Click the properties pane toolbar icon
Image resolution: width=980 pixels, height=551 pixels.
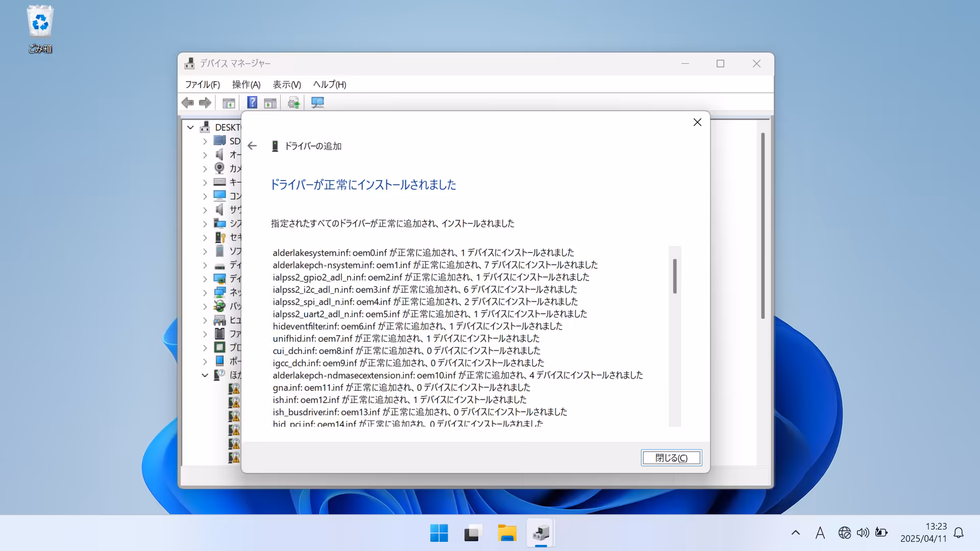(270, 103)
